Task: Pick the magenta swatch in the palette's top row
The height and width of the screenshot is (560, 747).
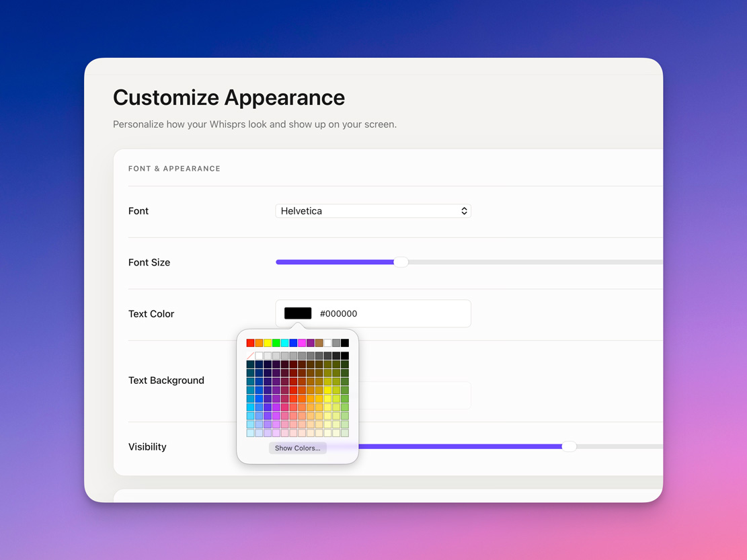Action: [x=302, y=343]
